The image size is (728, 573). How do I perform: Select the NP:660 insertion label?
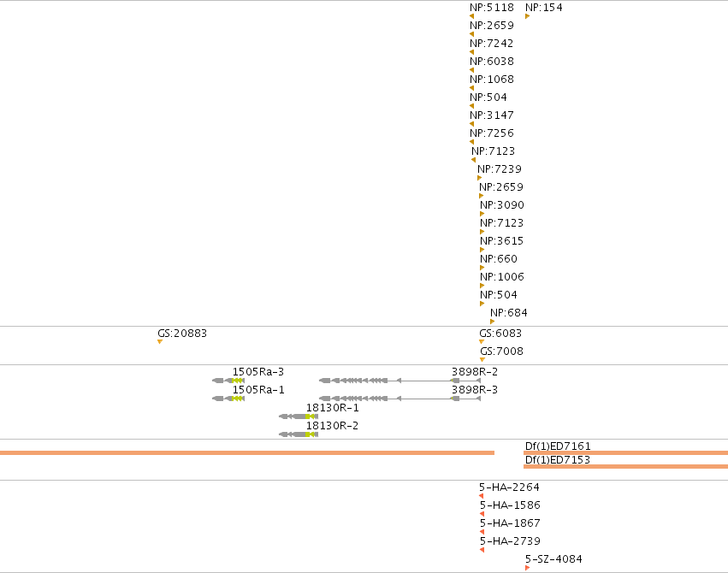pyautogui.click(x=499, y=259)
